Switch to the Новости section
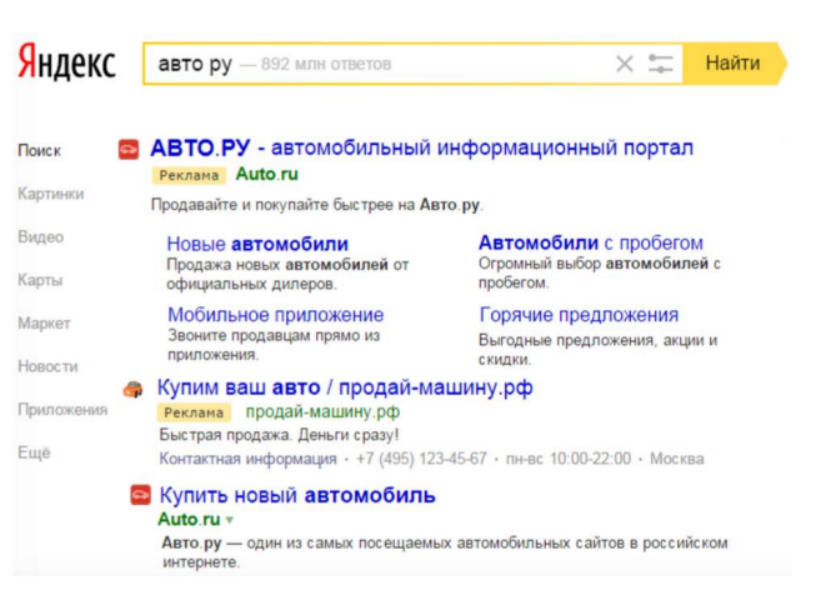This screenshot has height=595, width=832. pyautogui.click(x=48, y=366)
